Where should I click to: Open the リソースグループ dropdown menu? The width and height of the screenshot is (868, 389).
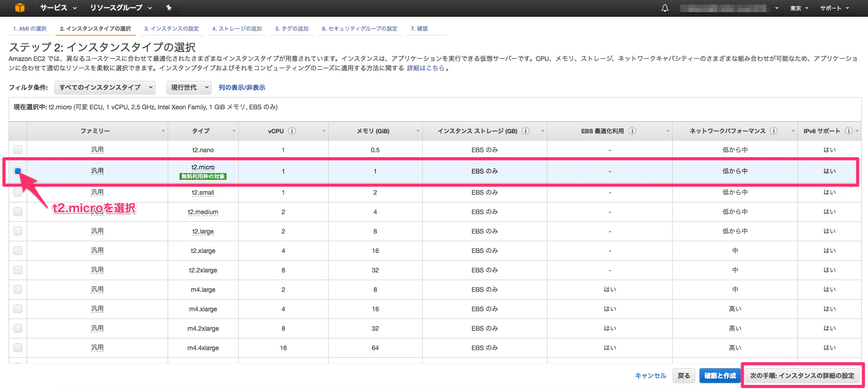121,8
